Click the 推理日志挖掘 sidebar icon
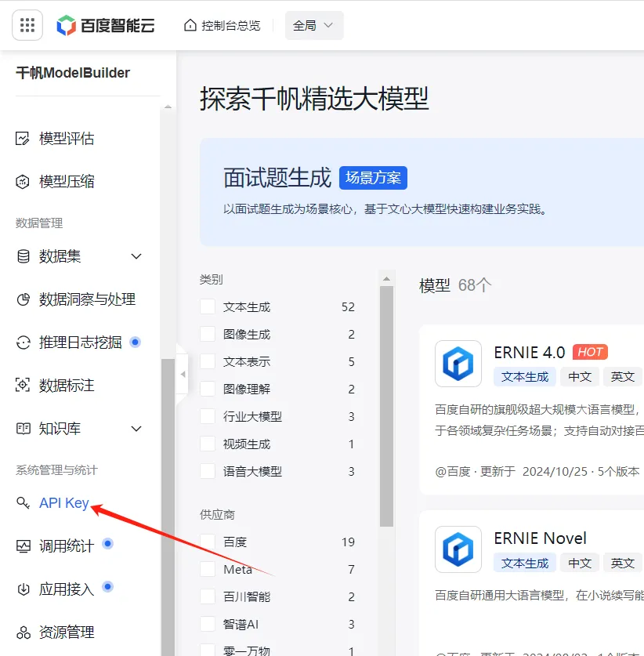Image resolution: width=644 pixels, height=656 pixels. 23,342
